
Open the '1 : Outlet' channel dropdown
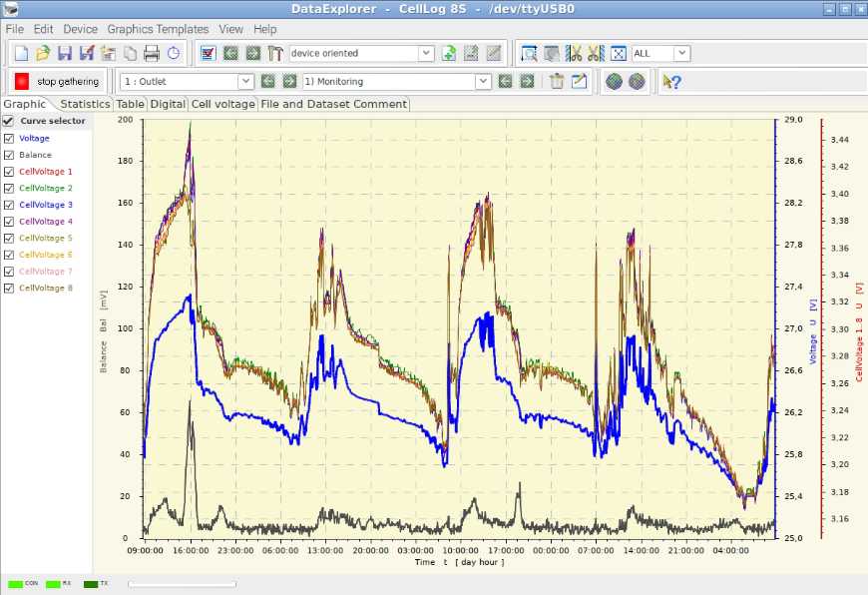coord(245,82)
